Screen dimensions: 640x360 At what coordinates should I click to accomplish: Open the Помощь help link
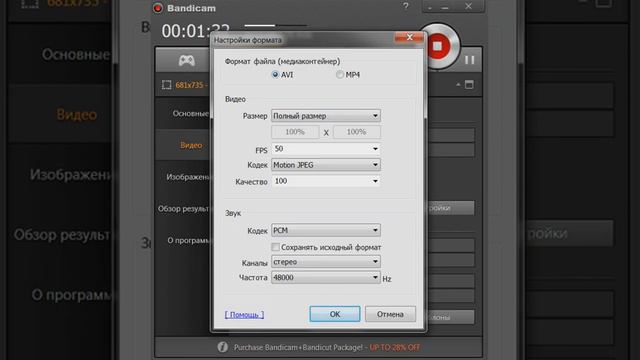pyautogui.click(x=244, y=314)
